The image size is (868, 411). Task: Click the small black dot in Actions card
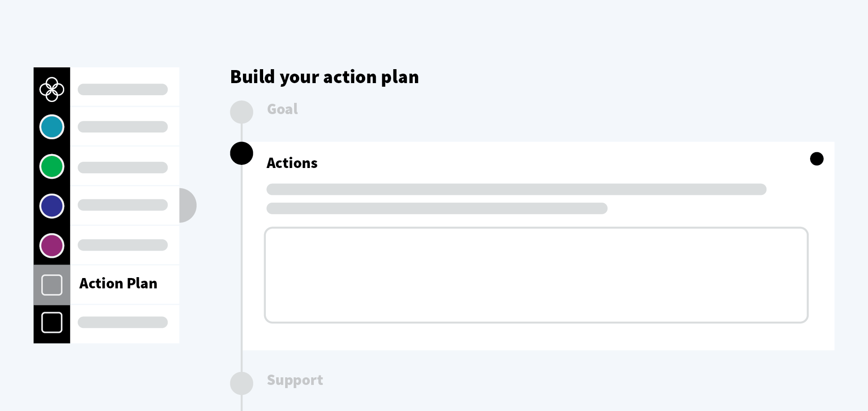click(816, 159)
